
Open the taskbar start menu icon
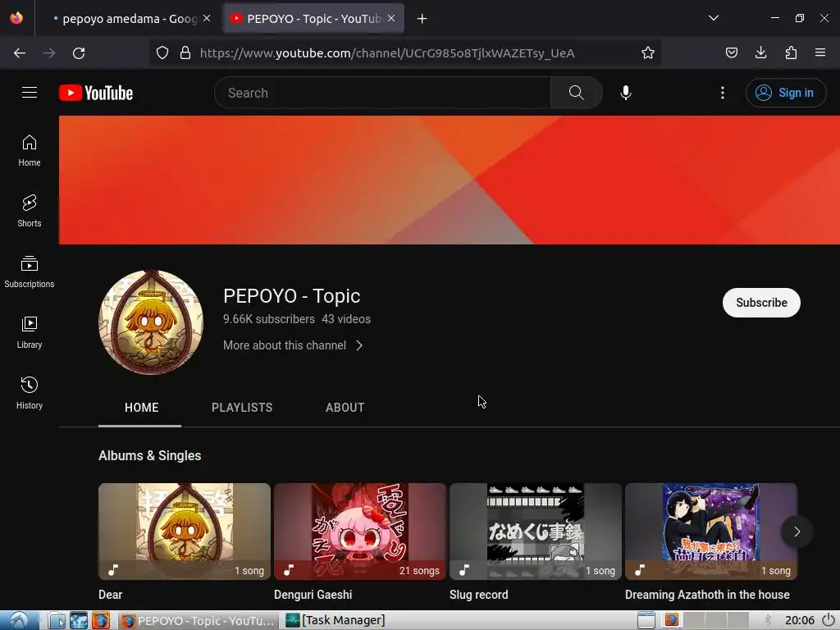point(19,620)
